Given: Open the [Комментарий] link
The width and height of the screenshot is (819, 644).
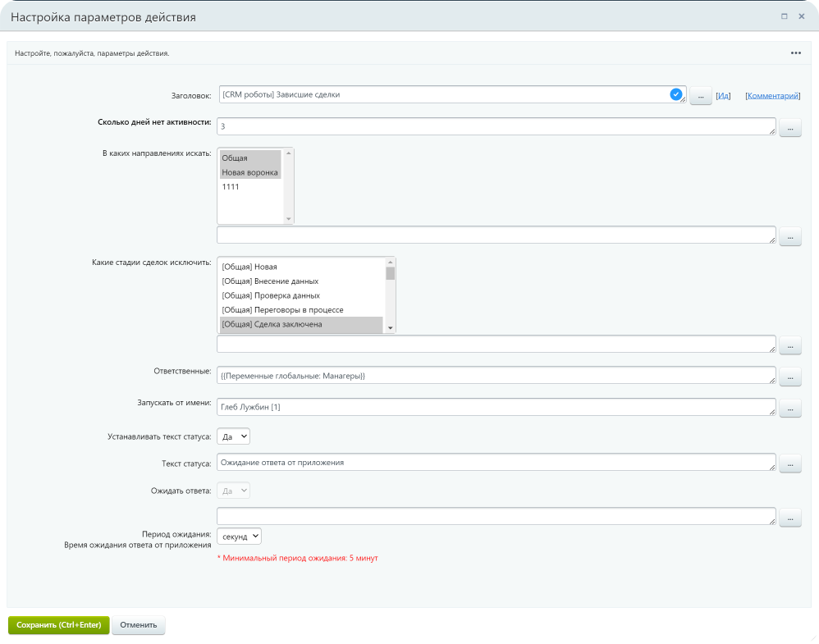Looking at the screenshot, I should [x=772, y=96].
